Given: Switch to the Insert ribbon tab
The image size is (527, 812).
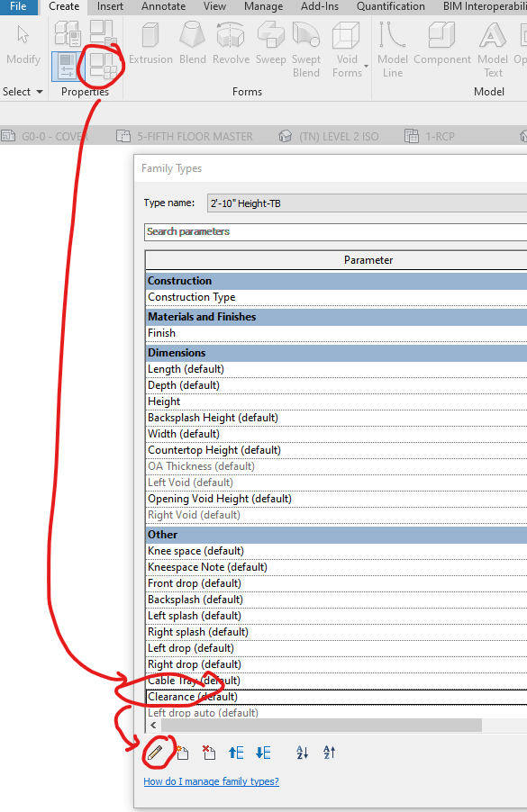Looking at the screenshot, I should (x=110, y=6).
